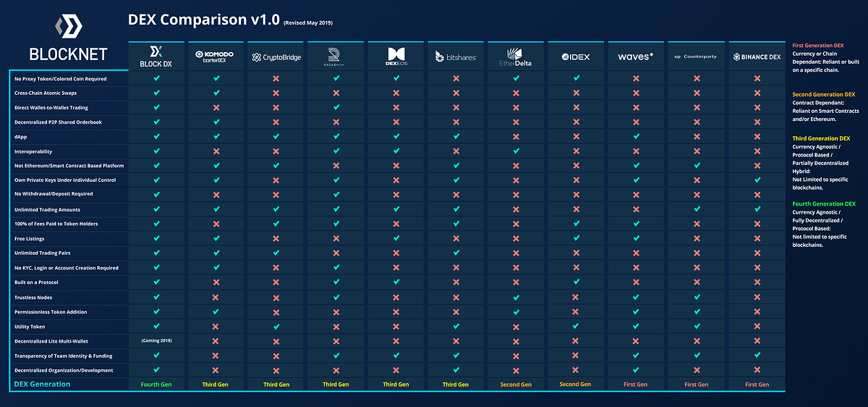
Task: Click 'Unlimited Trading Pairs' row label
Action: tap(42, 253)
